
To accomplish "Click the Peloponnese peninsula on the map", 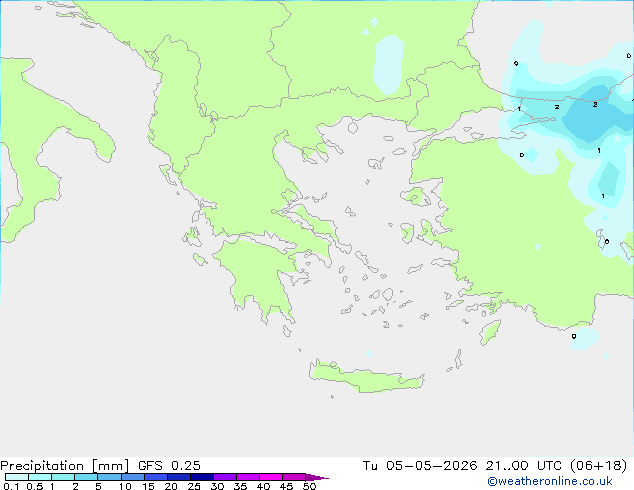I will [259, 277].
